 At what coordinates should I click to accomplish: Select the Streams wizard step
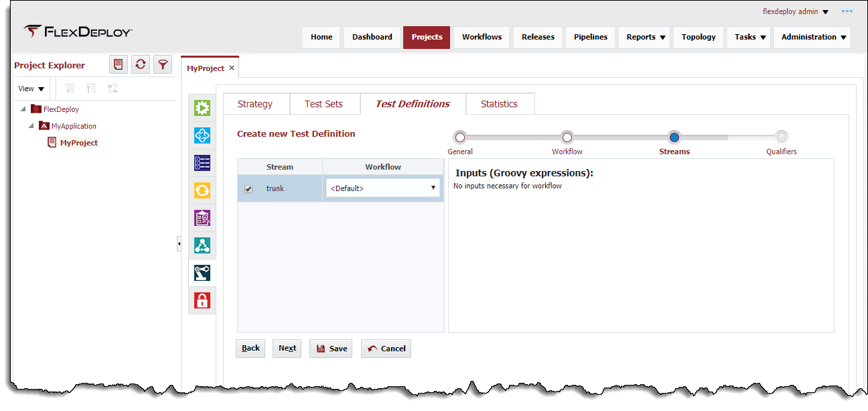674,137
